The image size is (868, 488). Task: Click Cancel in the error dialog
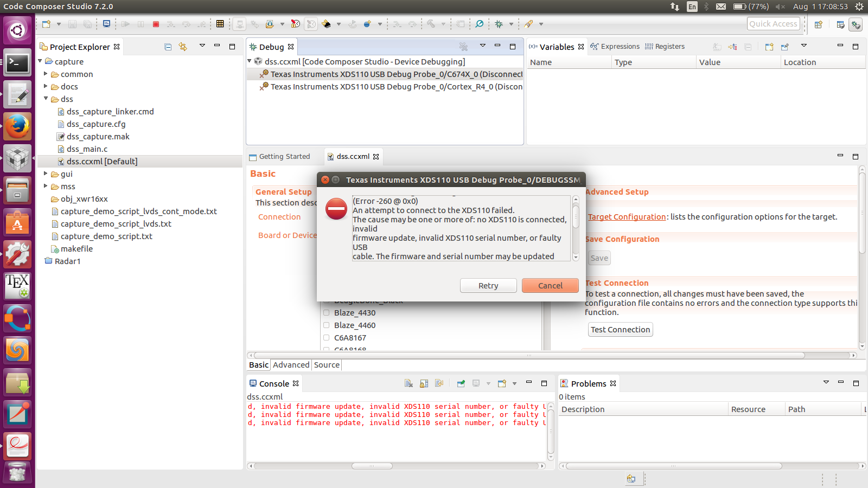click(550, 286)
